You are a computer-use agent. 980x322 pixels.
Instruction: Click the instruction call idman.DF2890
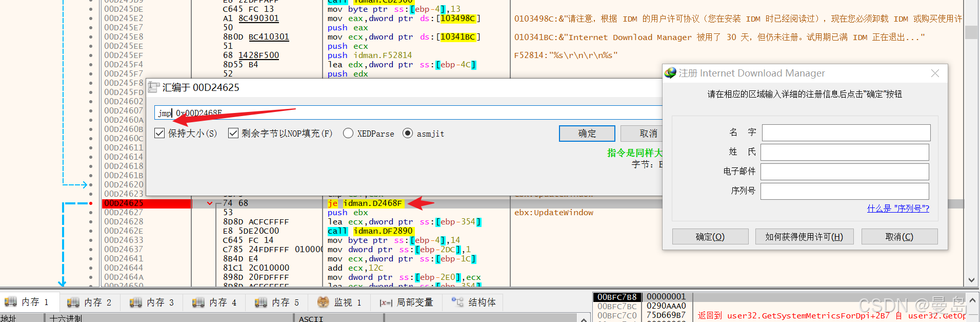pos(370,231)
